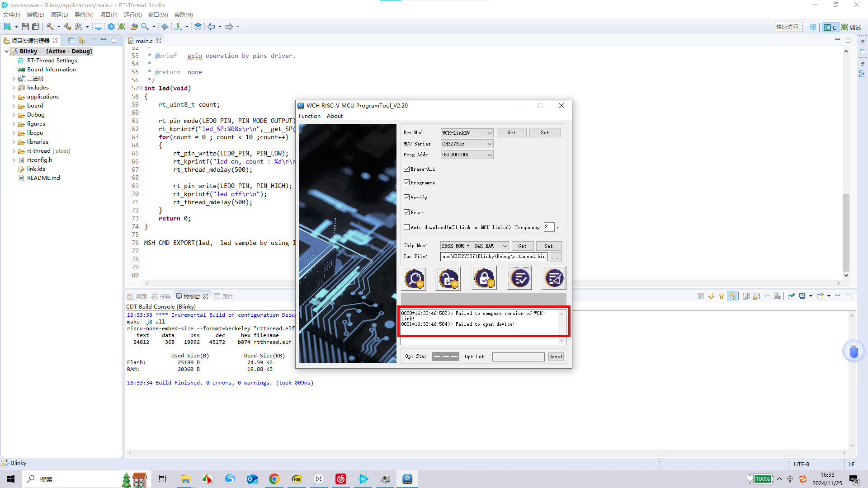
Task: Click the Frequency input field
Action: tap(549, 227)
